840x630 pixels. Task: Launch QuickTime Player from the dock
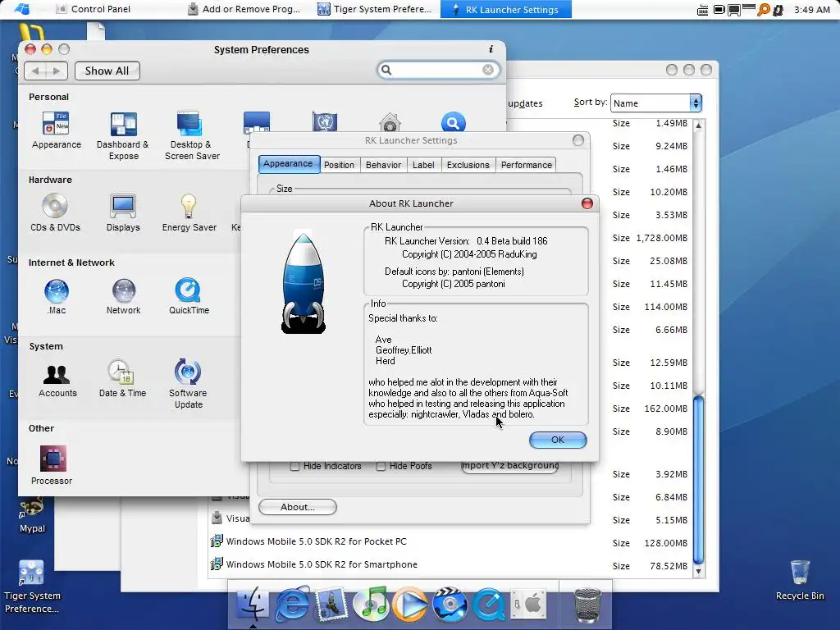click(488, 605)
